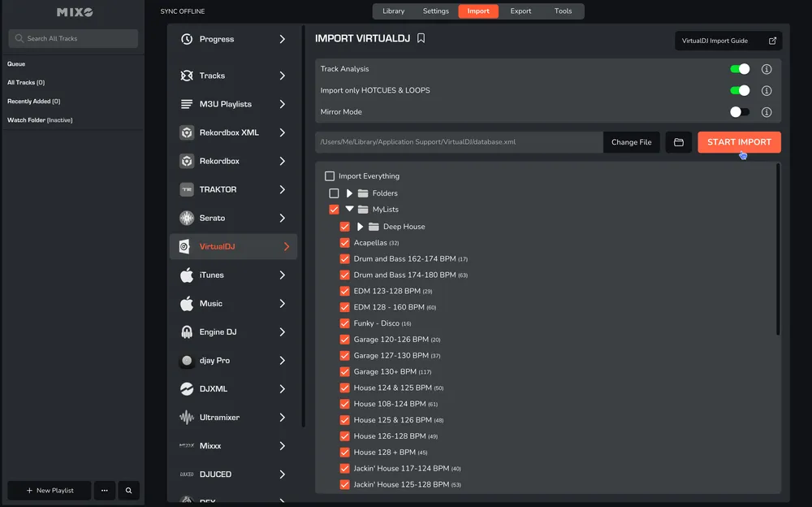Screen dimensions: 812x507
Task: Click the Search All Tracks field
Action: click(x=73, y=37)
